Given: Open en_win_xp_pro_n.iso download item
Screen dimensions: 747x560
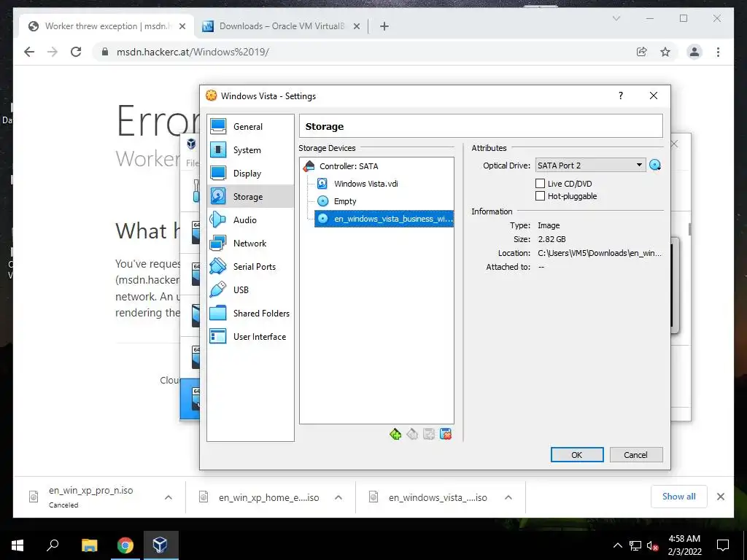Looking at the screenshot, I should coord(90,497).
